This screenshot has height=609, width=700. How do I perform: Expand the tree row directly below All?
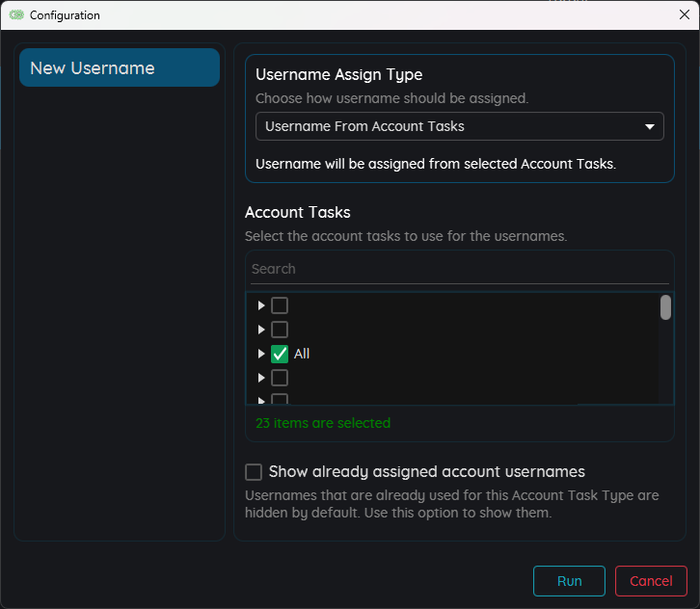coord(261,378)
